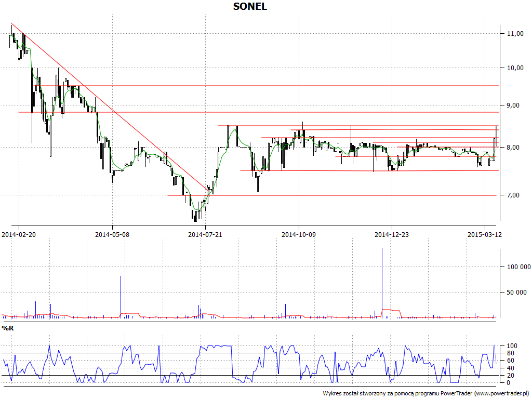
Task: Click the 0 level on %R axis
Action: tap(508, 383)
